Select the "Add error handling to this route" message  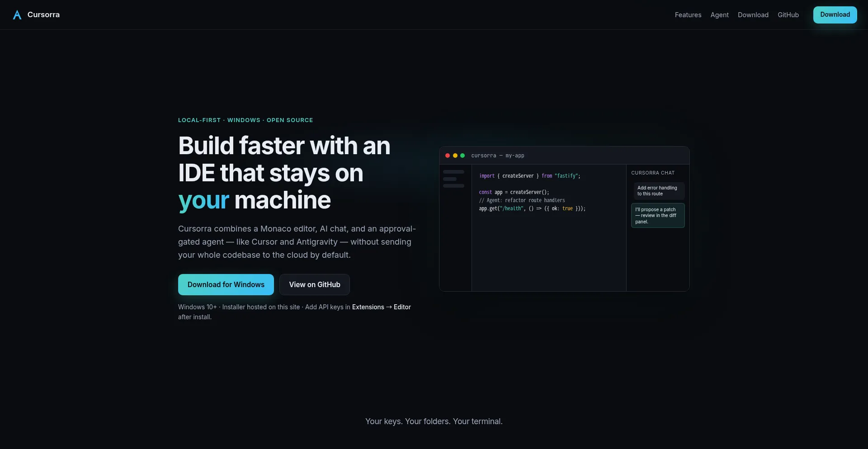pyautogui.click(x=659, y=191)
